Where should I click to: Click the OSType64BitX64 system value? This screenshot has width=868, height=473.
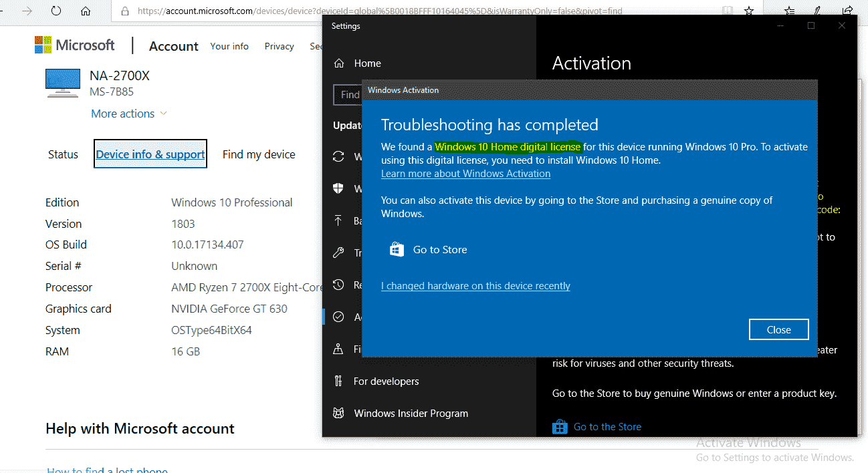pos(211,330)
